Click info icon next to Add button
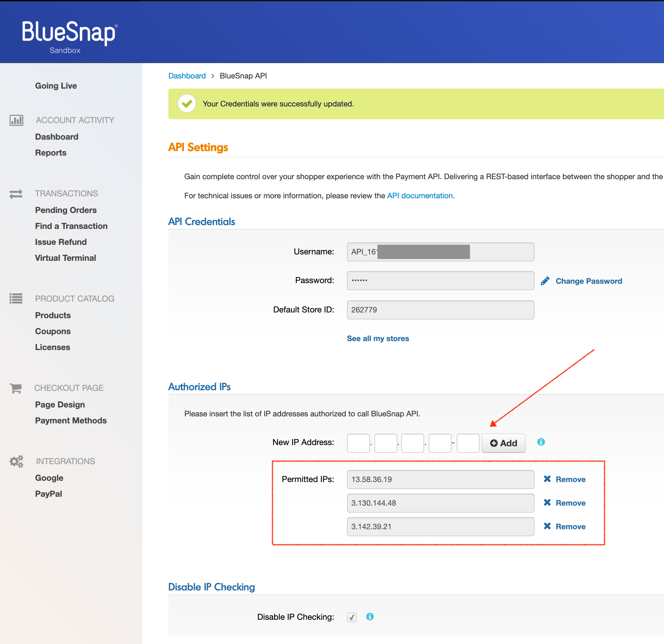 click(x=541, y=442)
